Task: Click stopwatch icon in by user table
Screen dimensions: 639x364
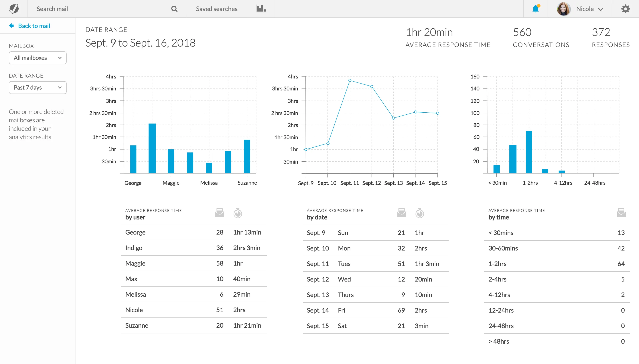Action: pyautogui.click(x=238, y=213)
